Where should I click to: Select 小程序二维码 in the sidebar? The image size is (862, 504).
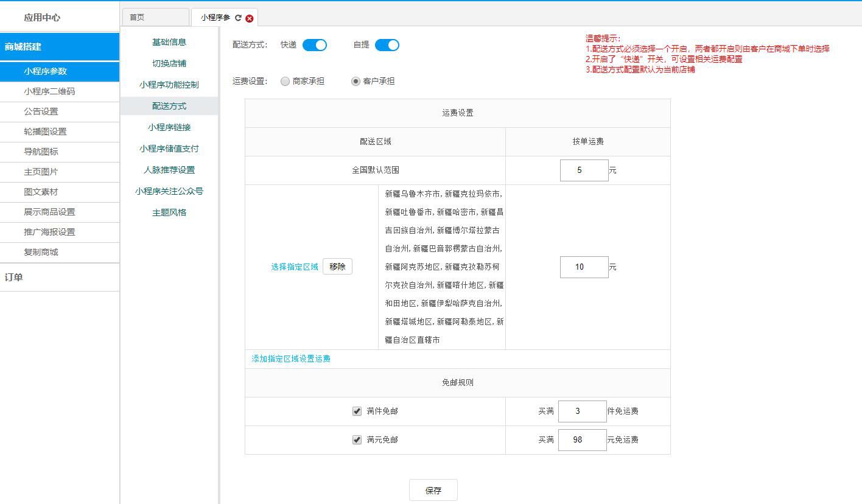[x=59, y=91]
